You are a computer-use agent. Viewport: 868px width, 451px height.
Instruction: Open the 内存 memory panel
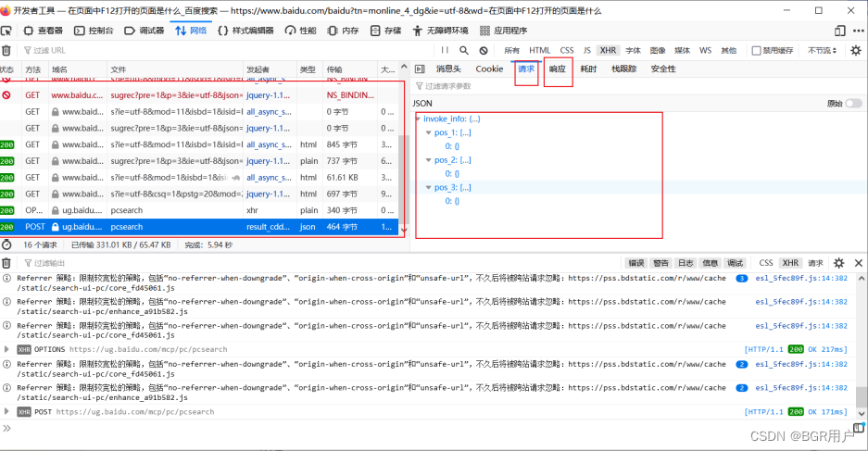[343, 31]
